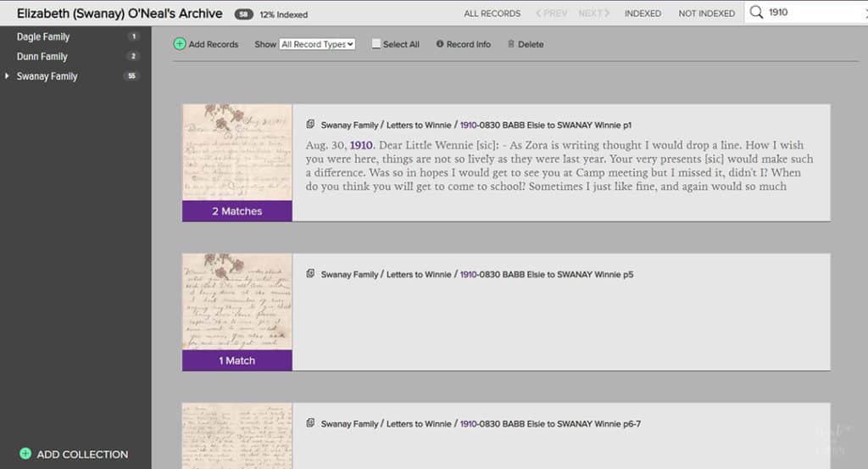Show INDEXED records filter

pyautogui.click(x=643, y=14)
